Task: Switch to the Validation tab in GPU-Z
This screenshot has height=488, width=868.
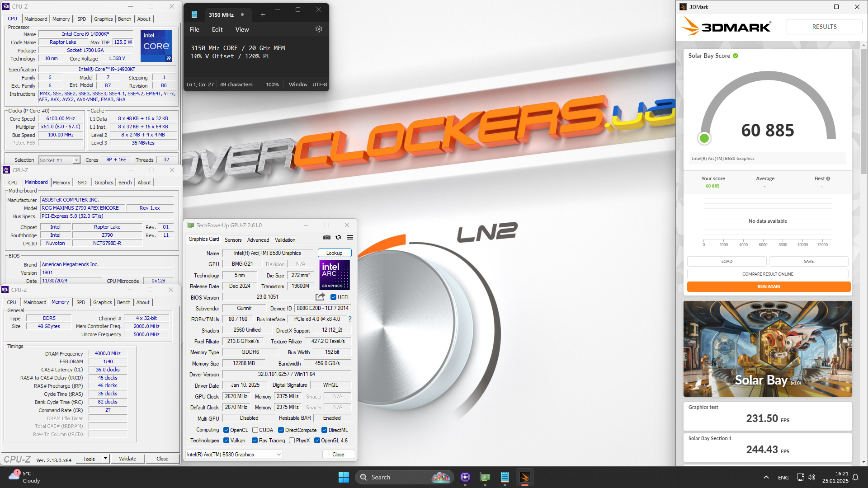Action: coord(285,240)
